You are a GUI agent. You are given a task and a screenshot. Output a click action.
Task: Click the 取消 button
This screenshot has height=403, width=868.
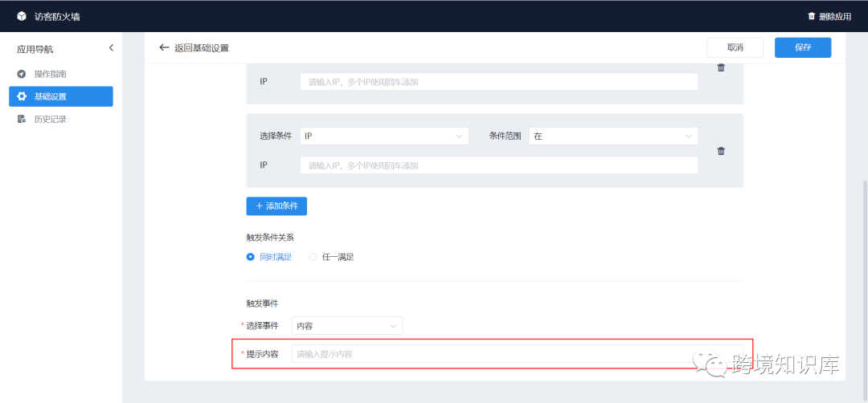click(735, 47)
